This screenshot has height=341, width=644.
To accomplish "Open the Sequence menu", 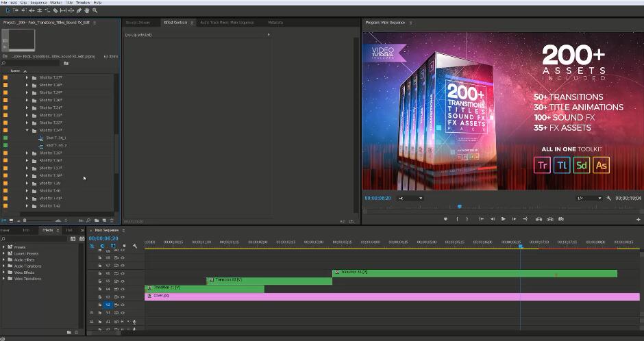I will [38, 3].
